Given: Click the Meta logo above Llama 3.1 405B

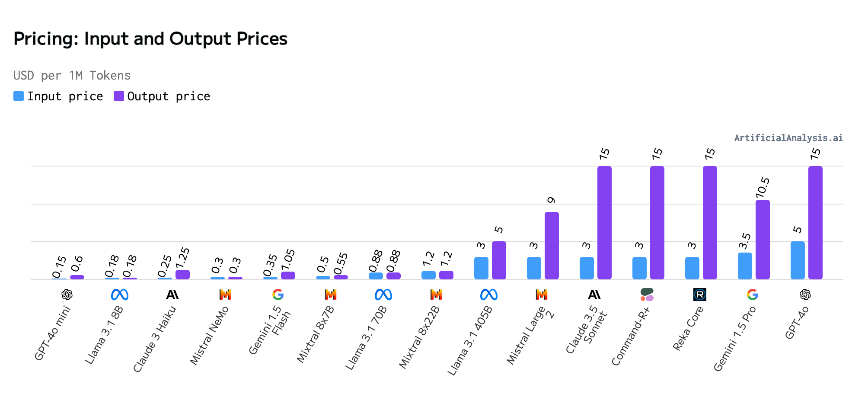Looking at the screenshot, I should pyautogui.click(x=489, y=295).
